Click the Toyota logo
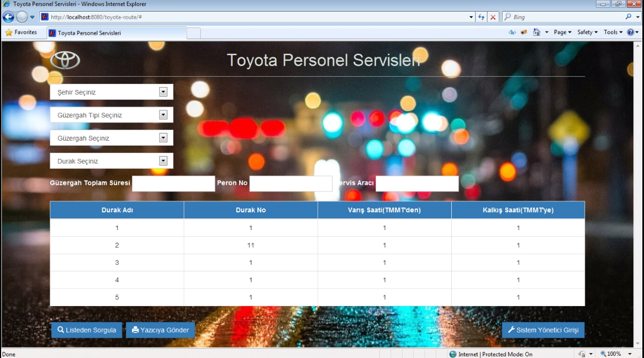 [x=65, y=60]
